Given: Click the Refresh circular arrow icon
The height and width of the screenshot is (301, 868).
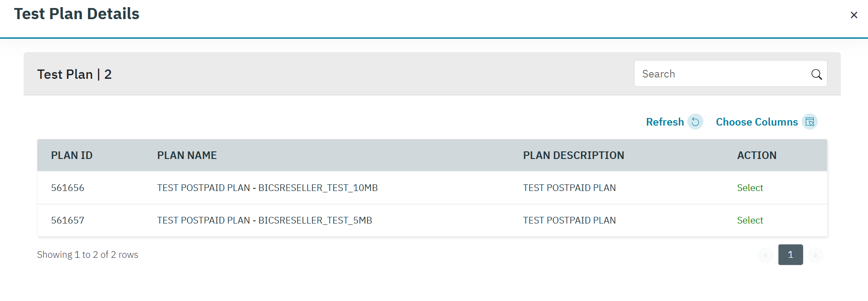Looking at the screenshot, I should point(695,122).
